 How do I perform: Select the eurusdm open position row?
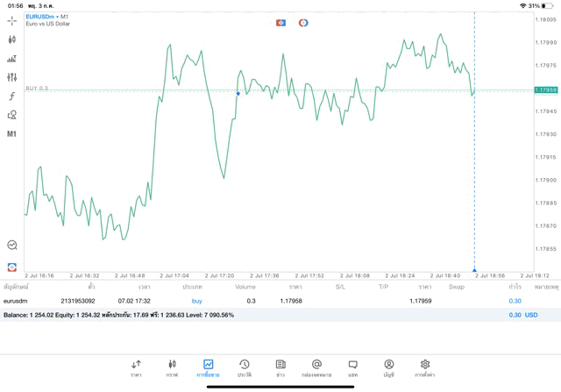(263, 301)
